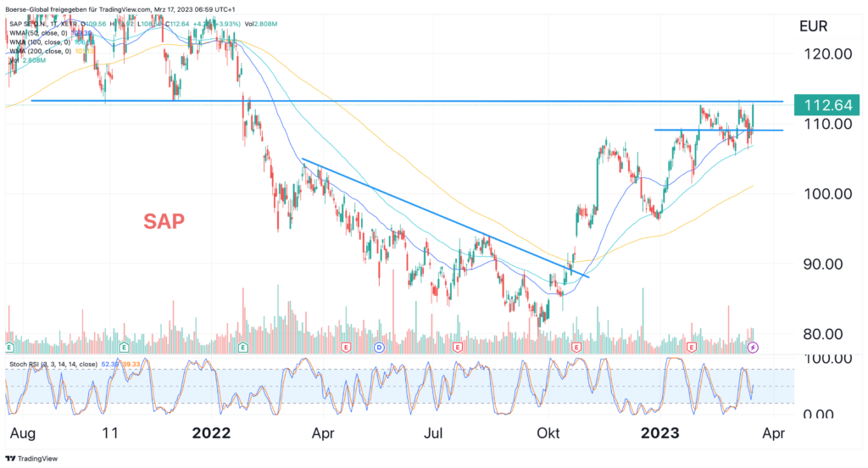Click the current price label 112.64
The width and height of the screenshot is (868, 468).
click(827, 105)
